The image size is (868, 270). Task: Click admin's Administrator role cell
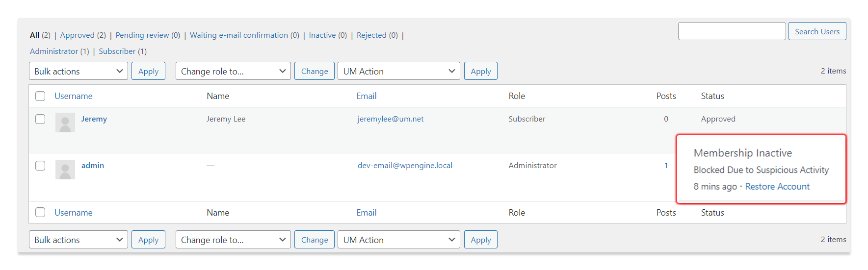(x=532, y=166)
